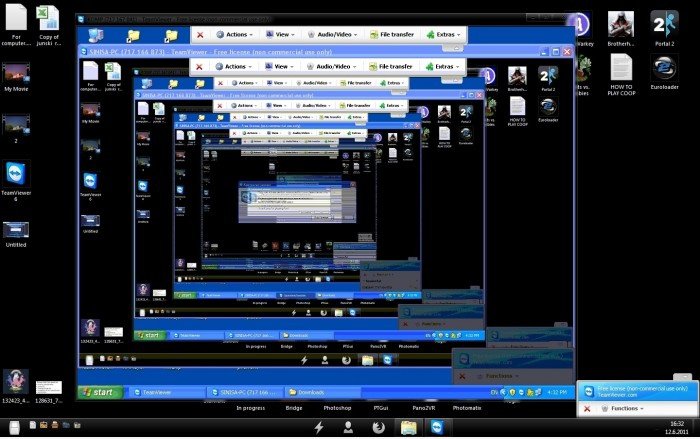Viewport: 700px width, 439px height.
Task: Collapse the outermost TeamViewer toolbar with its arrow tab
Action: (x=454, y=48)
